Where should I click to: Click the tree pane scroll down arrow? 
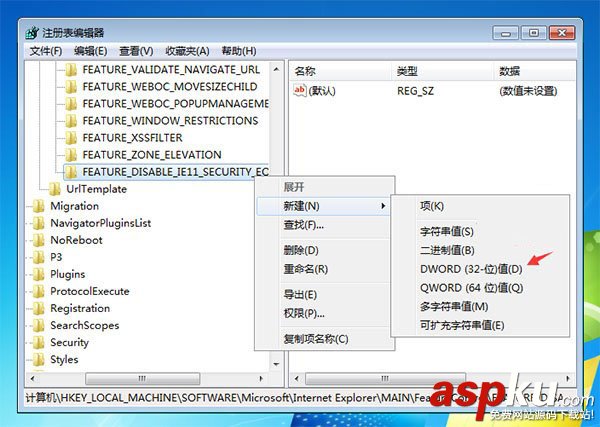click(276, 364)
